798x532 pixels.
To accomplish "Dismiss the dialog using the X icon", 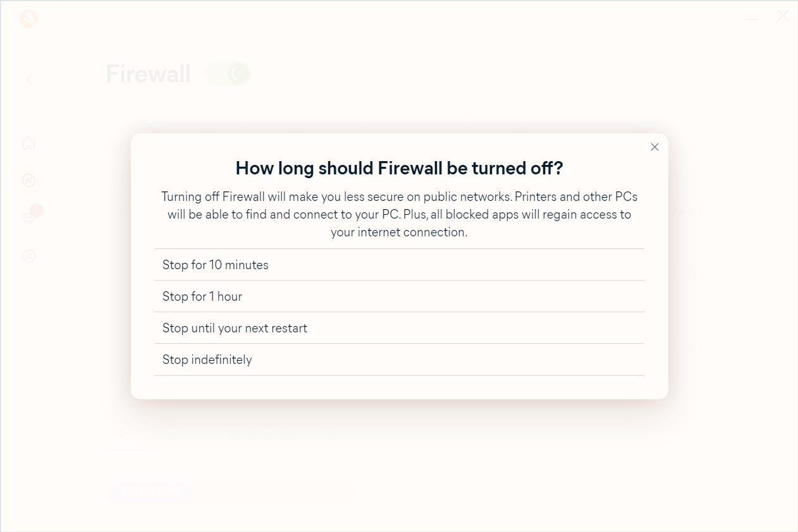I will [654, 147].
